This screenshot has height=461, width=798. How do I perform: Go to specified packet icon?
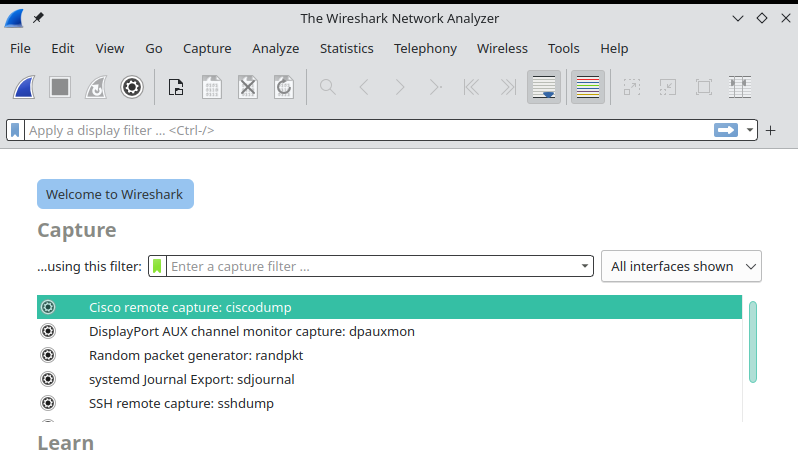tap(436, 87)
